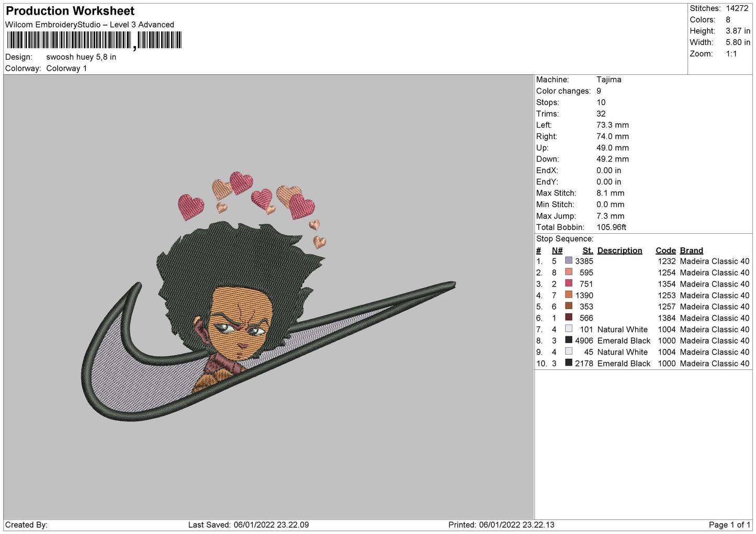Click the barcode under the worksheet title
Viewport: 756px width, 534px height.
(94, 40)
